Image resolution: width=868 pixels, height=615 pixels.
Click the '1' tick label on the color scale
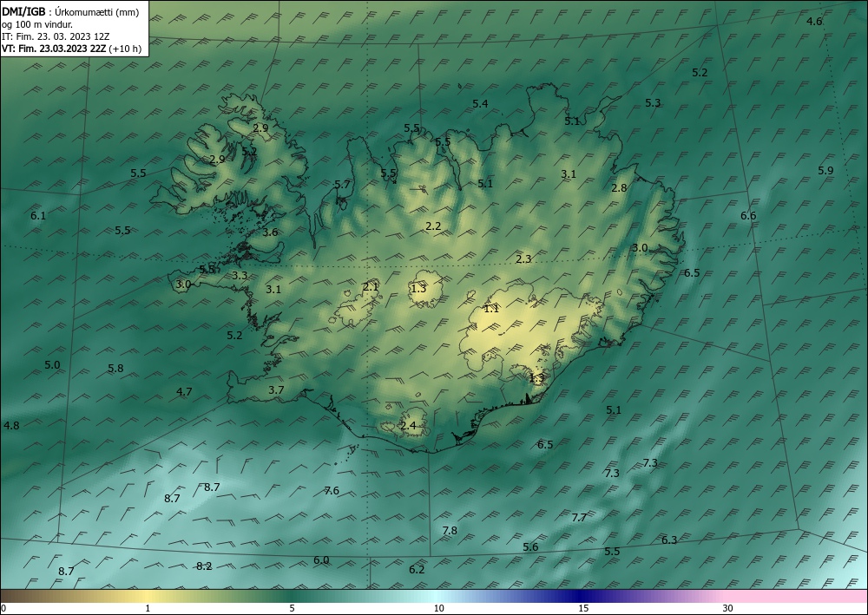point(148,609)
